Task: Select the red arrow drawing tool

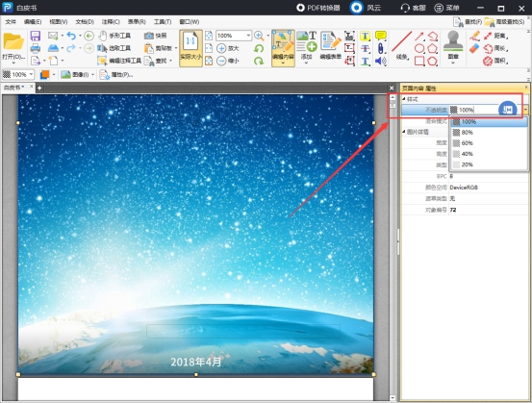Action: click(419, 36)
